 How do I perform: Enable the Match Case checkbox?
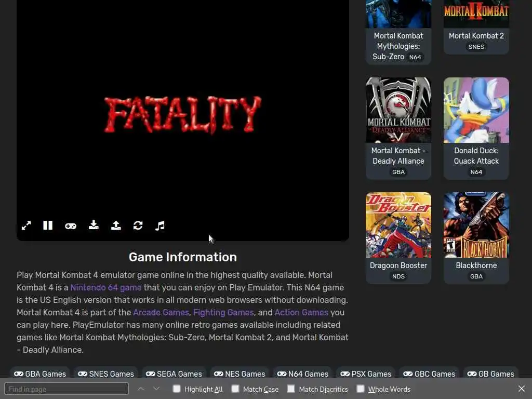click(x=235, y=389)
